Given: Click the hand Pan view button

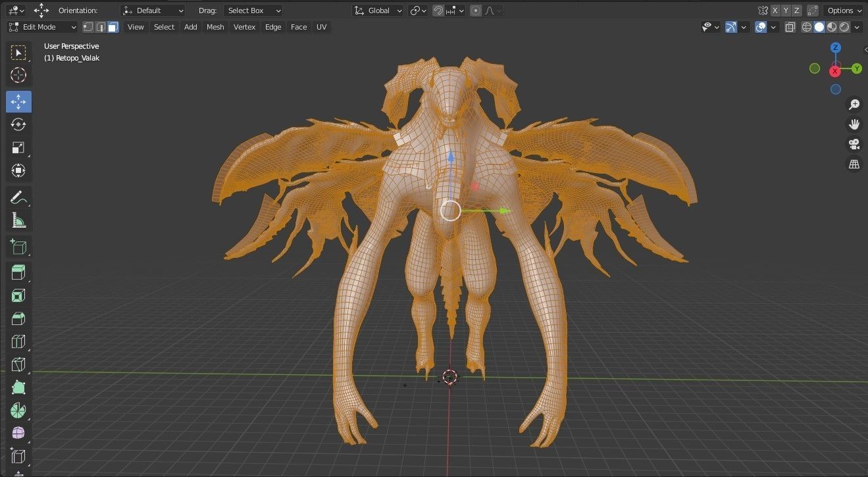Looking at the screenshot, I should [x=854, y=124].
